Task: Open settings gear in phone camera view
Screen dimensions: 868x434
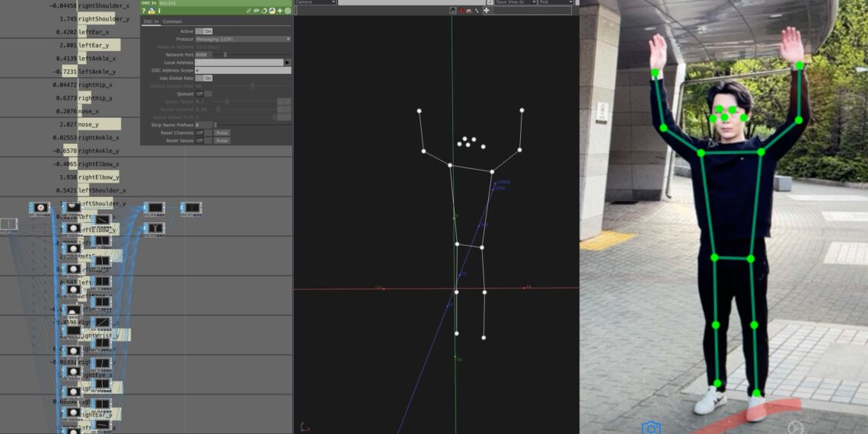Action: click(795, 428)
